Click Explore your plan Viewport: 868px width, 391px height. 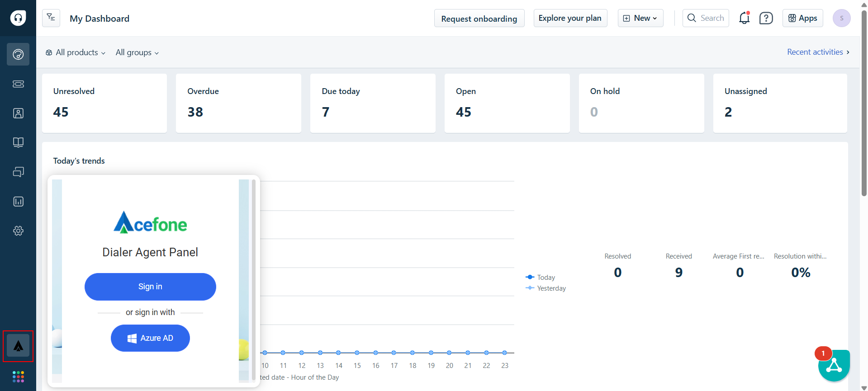570,18
